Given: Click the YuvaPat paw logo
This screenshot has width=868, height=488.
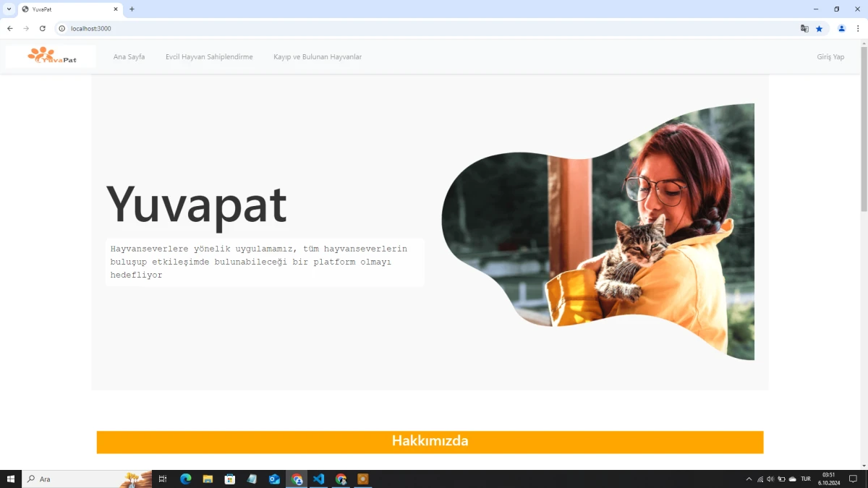Looking at the screenshot, I should (43, 55).
